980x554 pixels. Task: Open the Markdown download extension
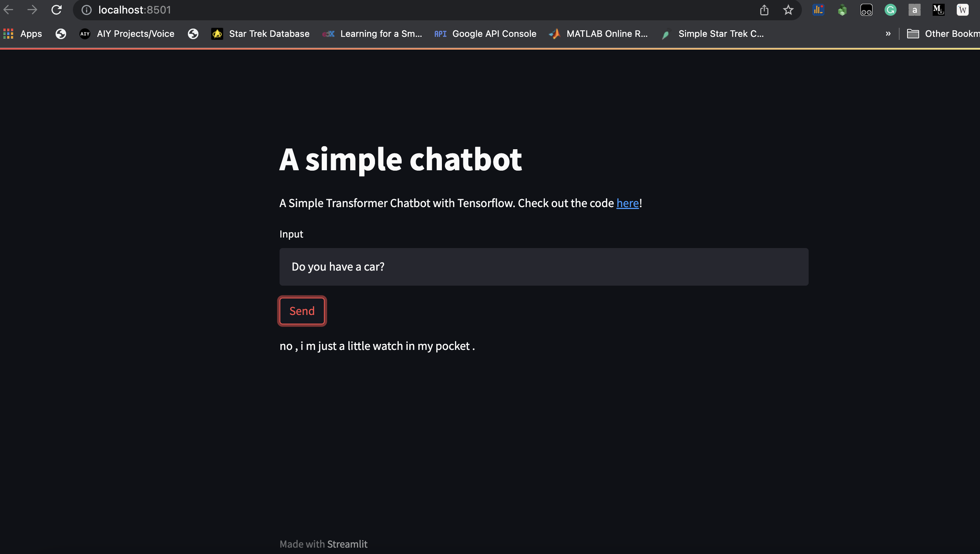pyautogui.click(x=939, y=10)
